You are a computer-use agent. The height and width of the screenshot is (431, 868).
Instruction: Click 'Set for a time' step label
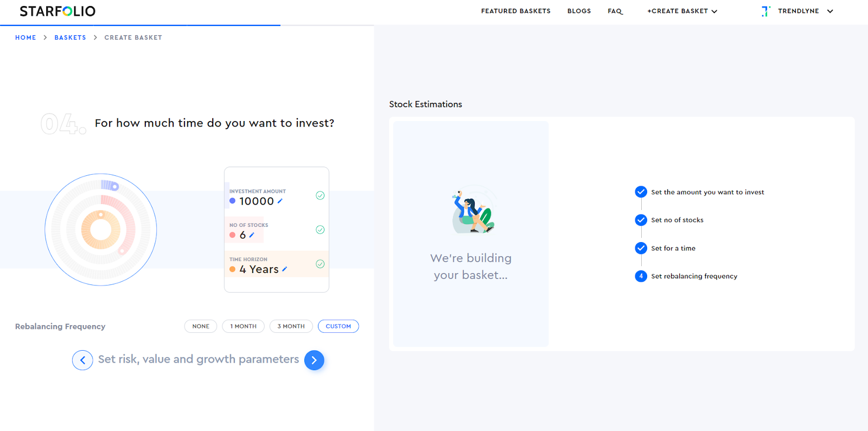[673, 248]
